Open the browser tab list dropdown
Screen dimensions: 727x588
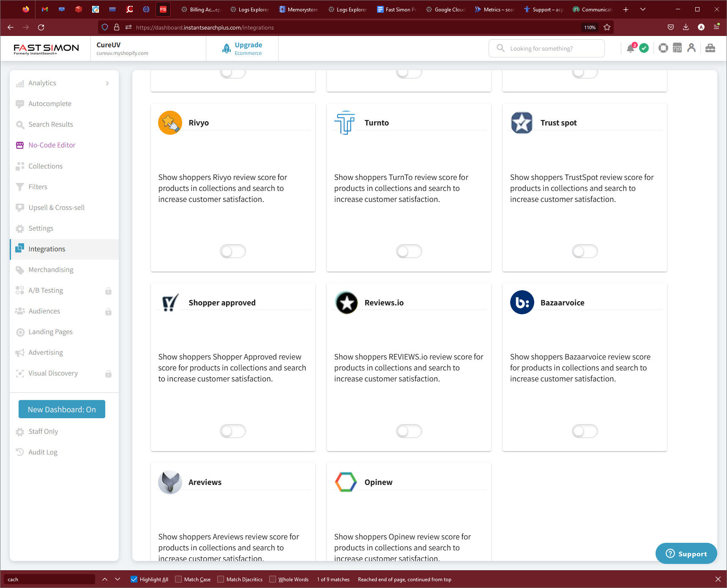643,9
